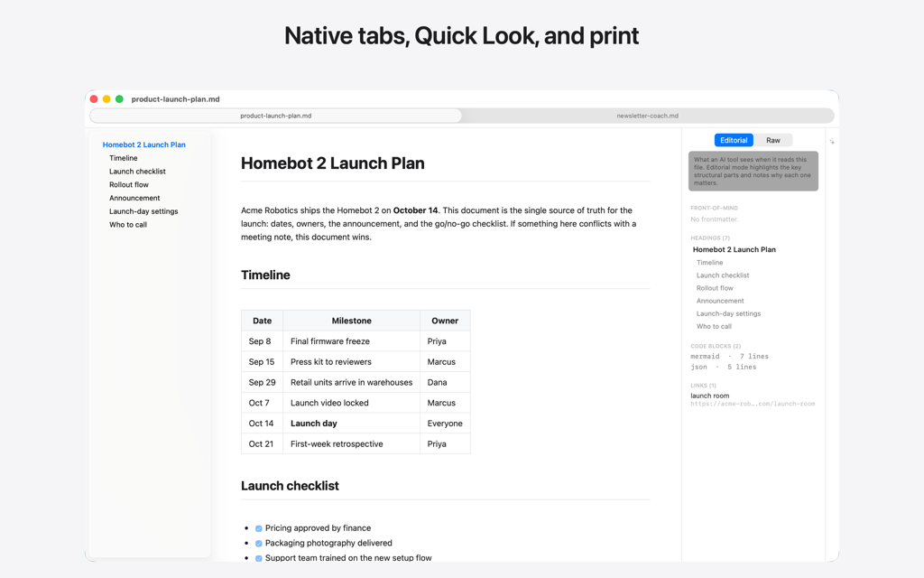Click the Timeline section heading in document
924x578 pixels.
pyautogui.click(x=265, y=275)
